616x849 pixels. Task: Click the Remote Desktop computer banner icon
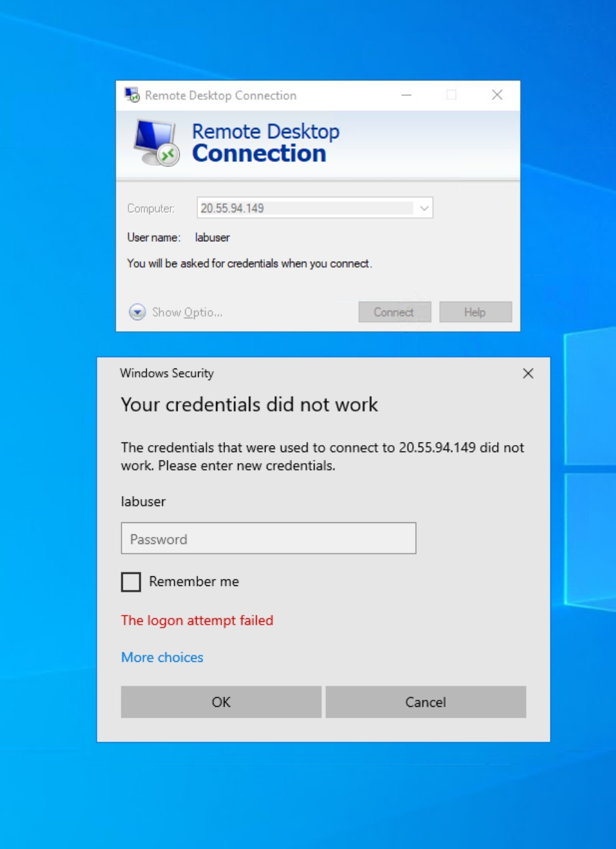[x=156, y=142]
